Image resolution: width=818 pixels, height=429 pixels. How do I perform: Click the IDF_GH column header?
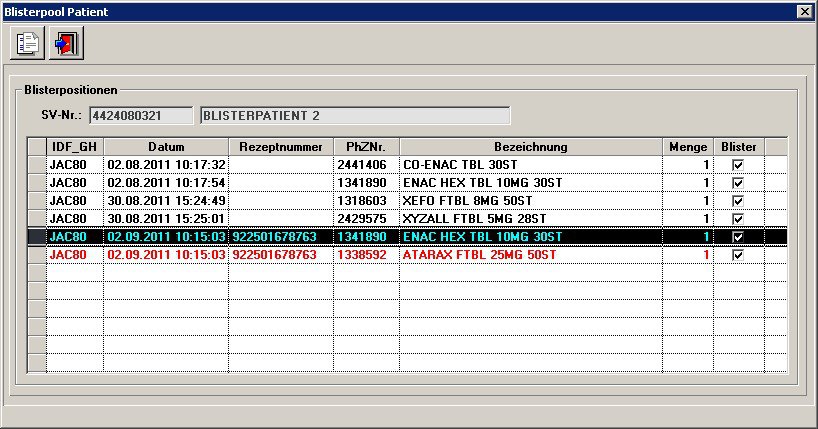(74, 147)
